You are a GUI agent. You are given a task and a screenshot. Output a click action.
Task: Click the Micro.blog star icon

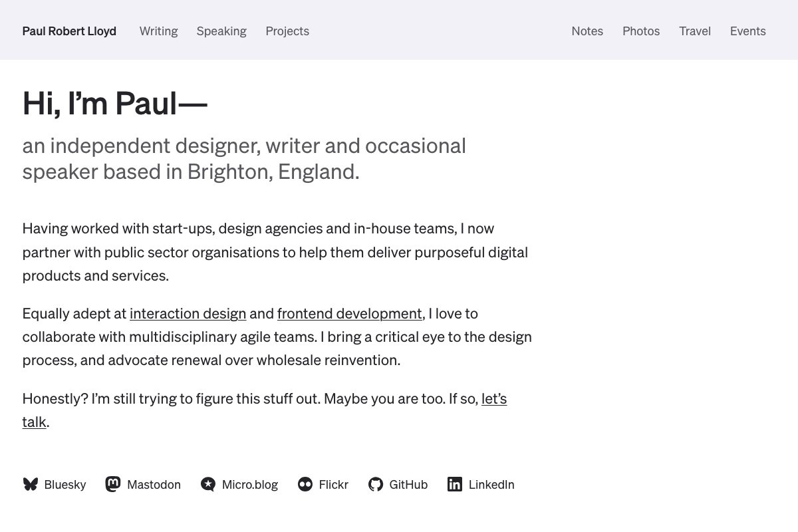(208, 484)
